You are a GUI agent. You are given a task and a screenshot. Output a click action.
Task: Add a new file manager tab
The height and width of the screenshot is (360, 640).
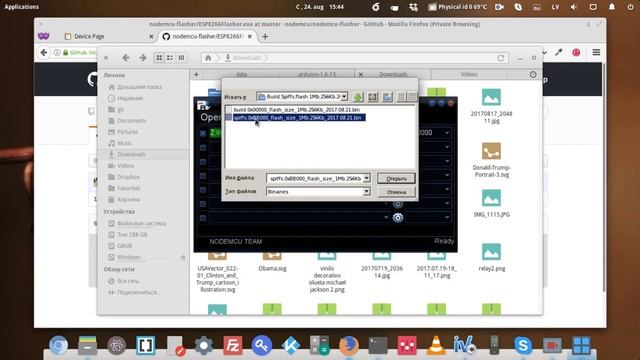(x=196, y=74)
